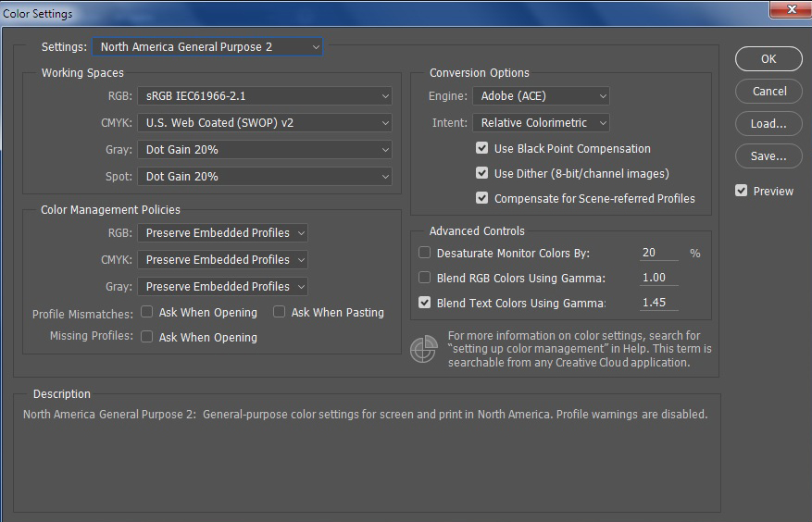Enable Desaturate Monitor Colors By checkbox
Screen dimensions: 812x522
tap(425, 253)
